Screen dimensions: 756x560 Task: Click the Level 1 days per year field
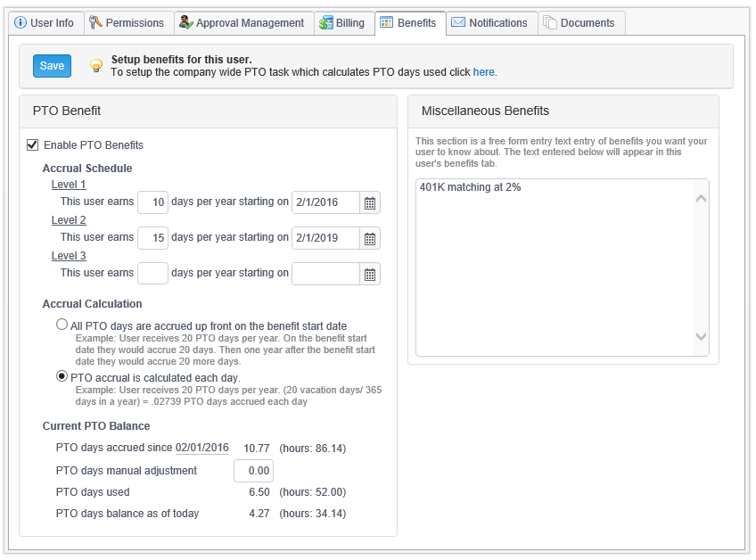(x=152, y=202)
